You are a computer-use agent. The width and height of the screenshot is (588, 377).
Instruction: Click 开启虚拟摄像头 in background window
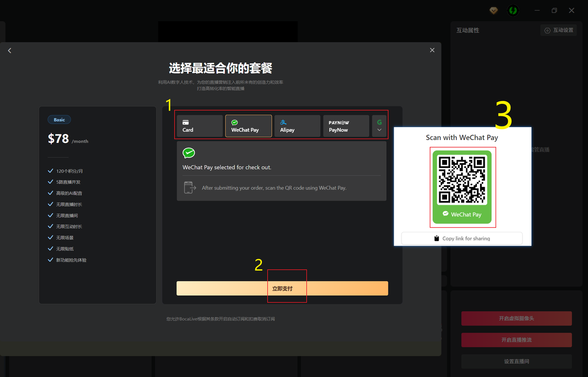[516, 318]
